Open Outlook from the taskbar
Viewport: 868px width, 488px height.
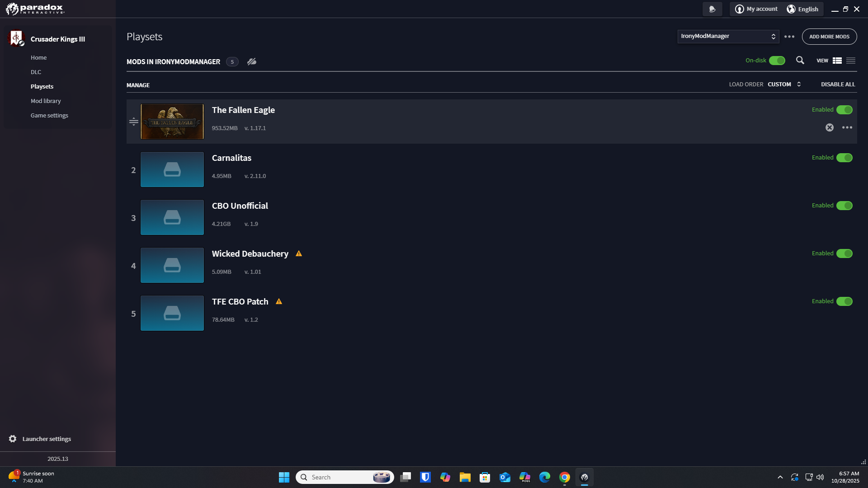click(x=505, y=477)
